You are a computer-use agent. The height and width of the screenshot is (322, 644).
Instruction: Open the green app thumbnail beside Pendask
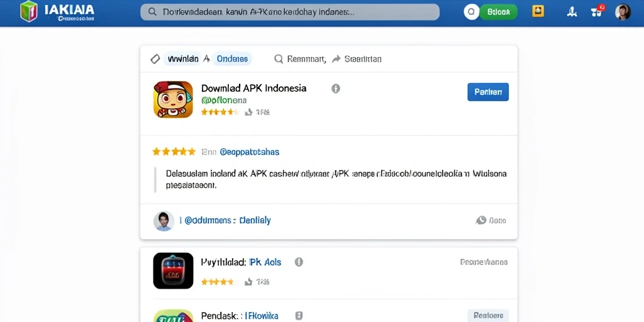pyautogui.click(x=173, y=316)
